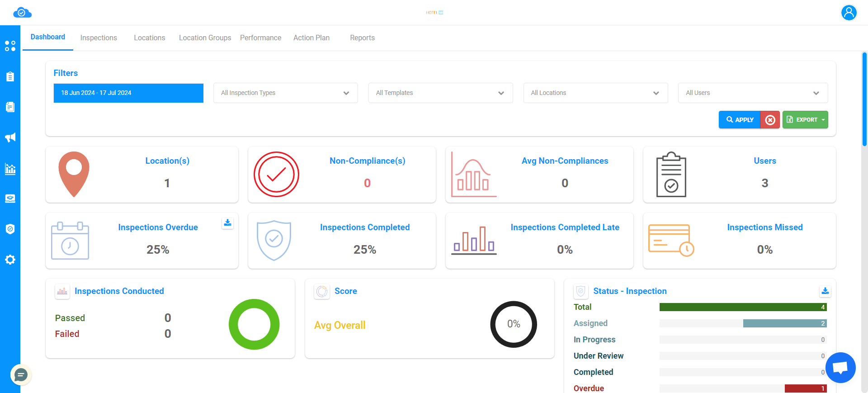Open the blue live chat bubble
868x393 pixels.
(840, 367)
